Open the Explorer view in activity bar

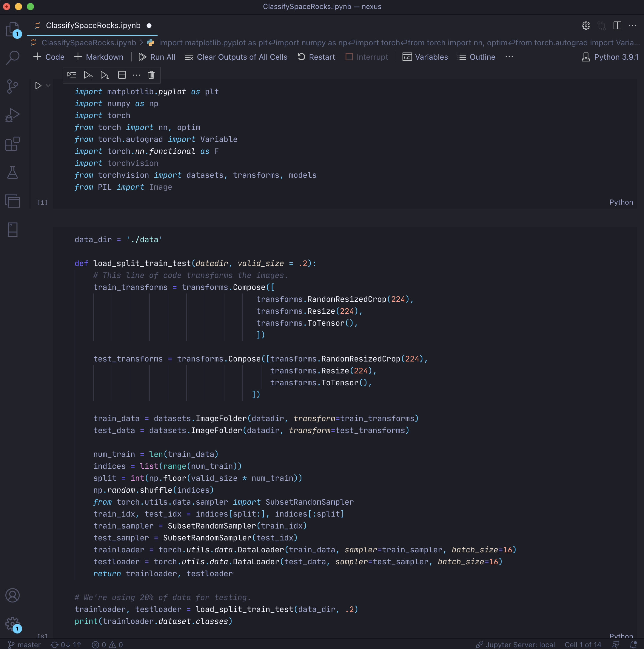coord(13,29)
